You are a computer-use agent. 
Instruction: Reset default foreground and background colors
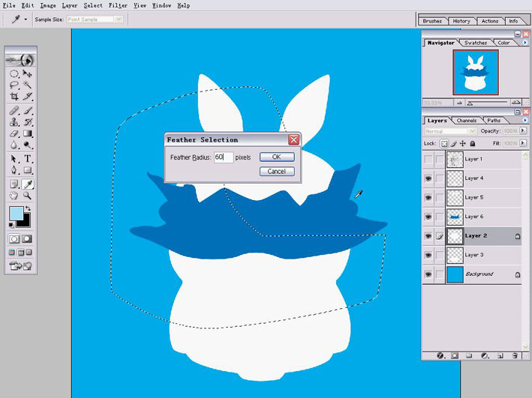point(11,225)
